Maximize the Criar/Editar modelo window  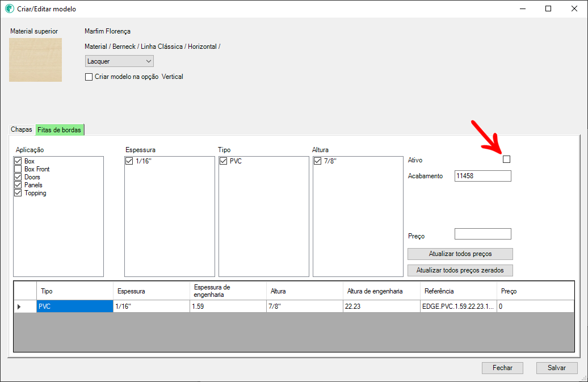point(548,9)
